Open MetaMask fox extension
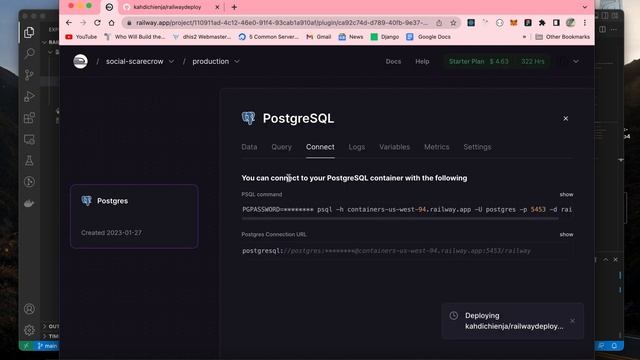This screenshot has width=640, height=360. pos(513,23)
